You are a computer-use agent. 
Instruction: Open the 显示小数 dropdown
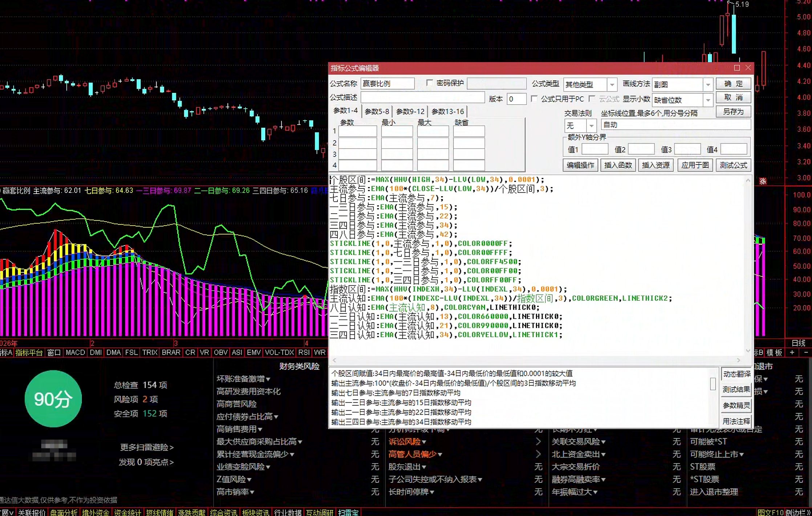tap(708, 100)
